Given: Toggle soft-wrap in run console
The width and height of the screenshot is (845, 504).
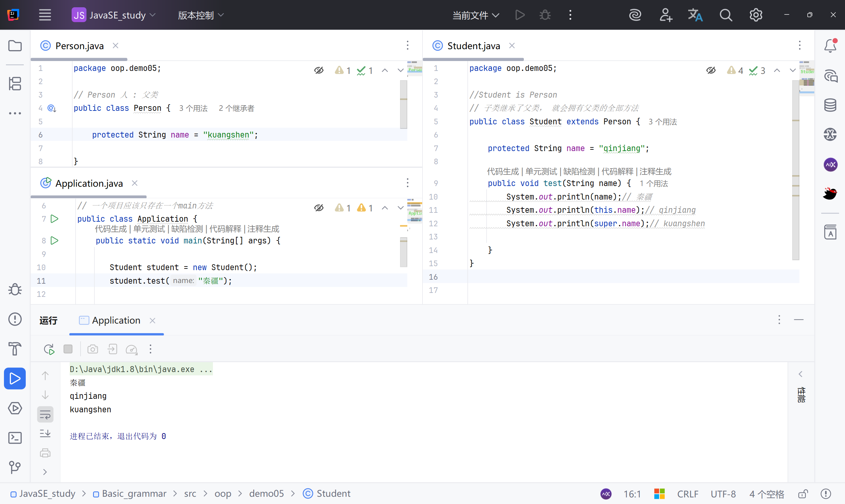Looking at the screenshot, I should tap(45, 414).
